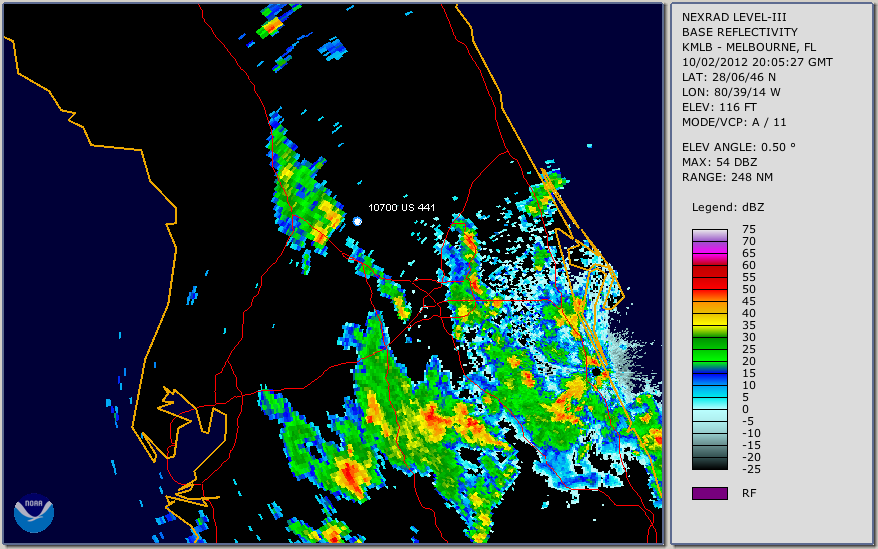This screenshot has width=878, height=549.
Task: Click the NOAA logo icon
Action: point(34,513)
